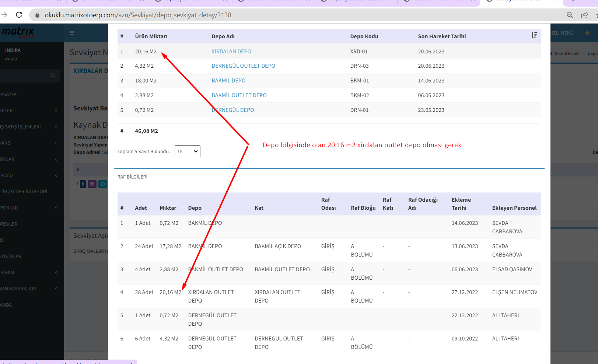Screen dimensions: 598x364
Task: Click the browser share page icon
Action: [x=584, y=15]
